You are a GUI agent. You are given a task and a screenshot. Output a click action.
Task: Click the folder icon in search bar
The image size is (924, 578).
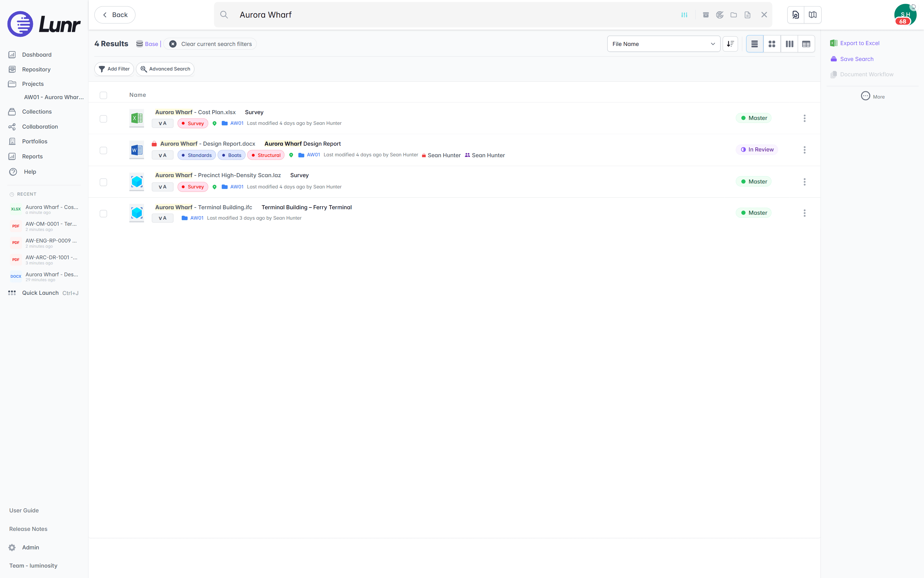[733, 15]
